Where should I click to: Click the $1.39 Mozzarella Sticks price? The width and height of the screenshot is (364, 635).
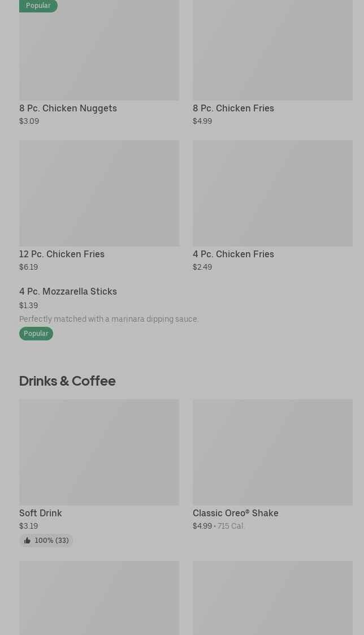[28, 305]
